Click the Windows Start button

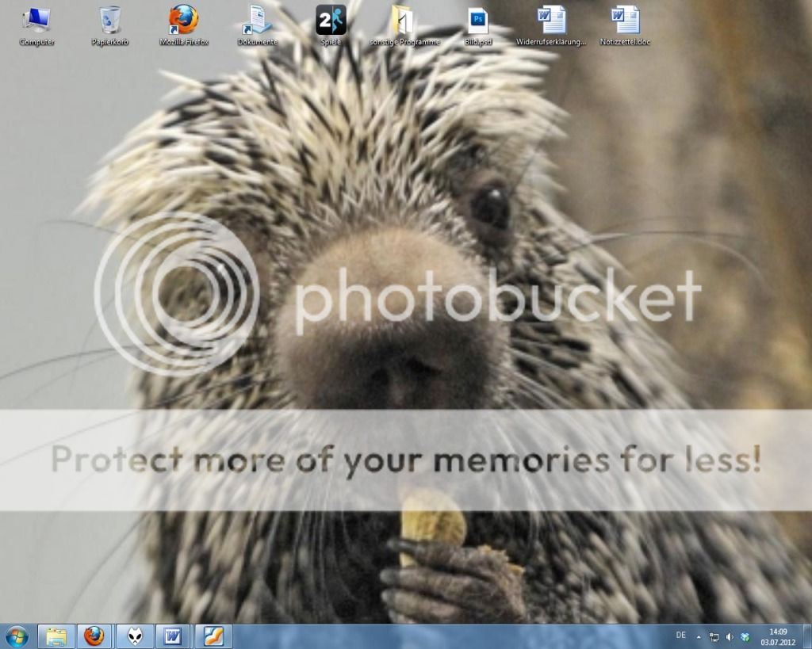[x=16, y=636]
